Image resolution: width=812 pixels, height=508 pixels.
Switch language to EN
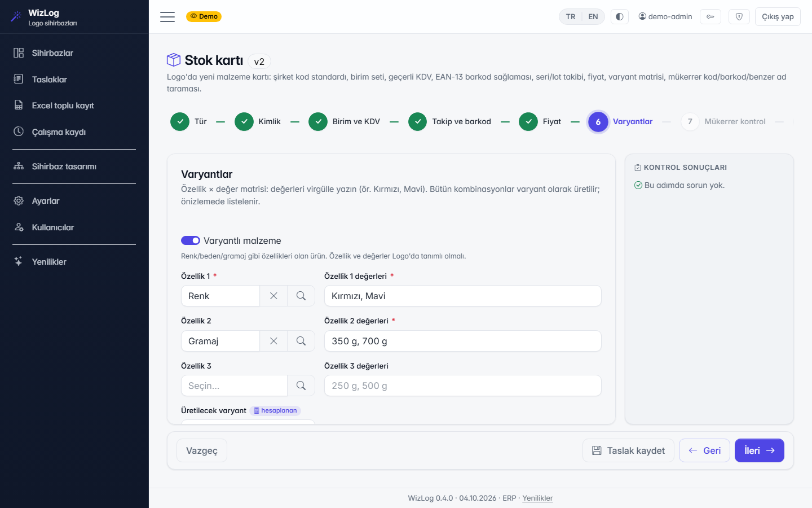593,16
